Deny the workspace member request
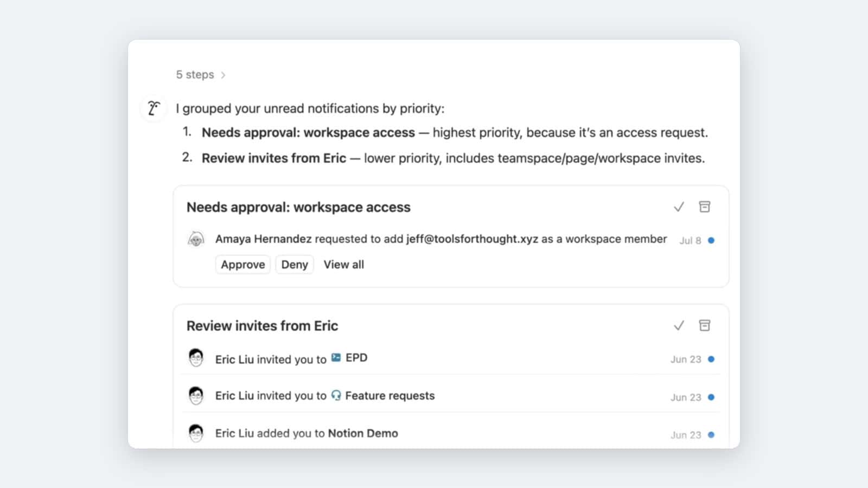The width and height of the screenshot is (868, 488). pos(295,265)
